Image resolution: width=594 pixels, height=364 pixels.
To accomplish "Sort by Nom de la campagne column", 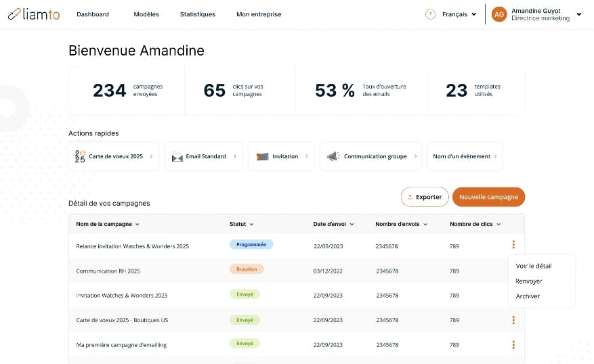I will [x=108, y=224].
